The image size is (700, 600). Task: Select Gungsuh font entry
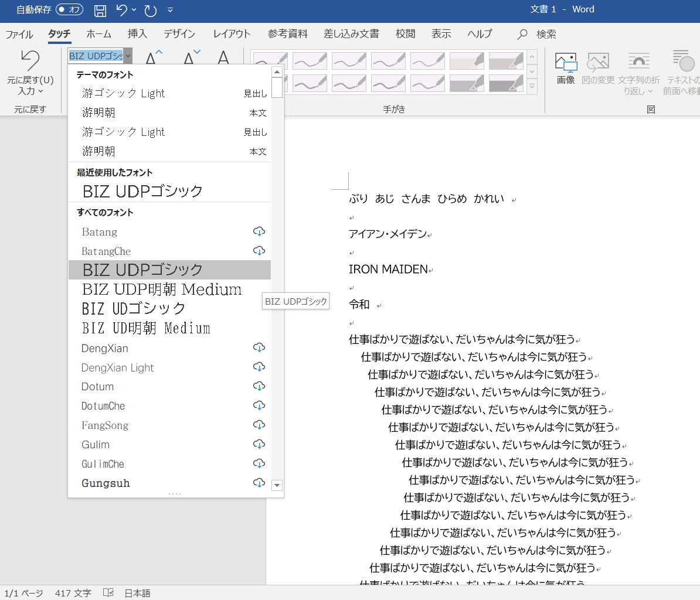click(x=169, y=483)
